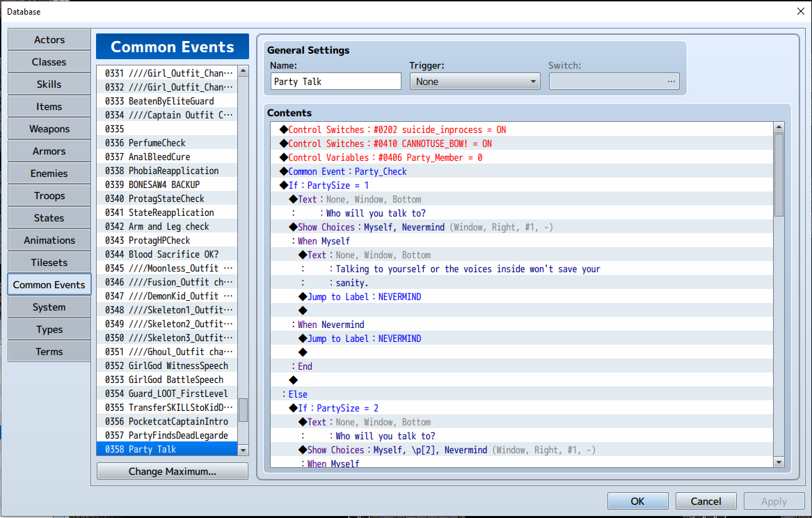
Task: Select the Show Choices Myself, Nevermind line
Action: (522, 228)
